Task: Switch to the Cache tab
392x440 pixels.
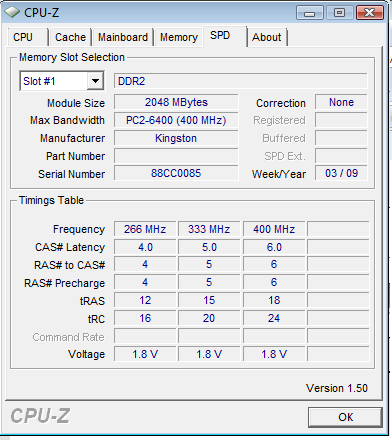Action: tap(70, 37)
